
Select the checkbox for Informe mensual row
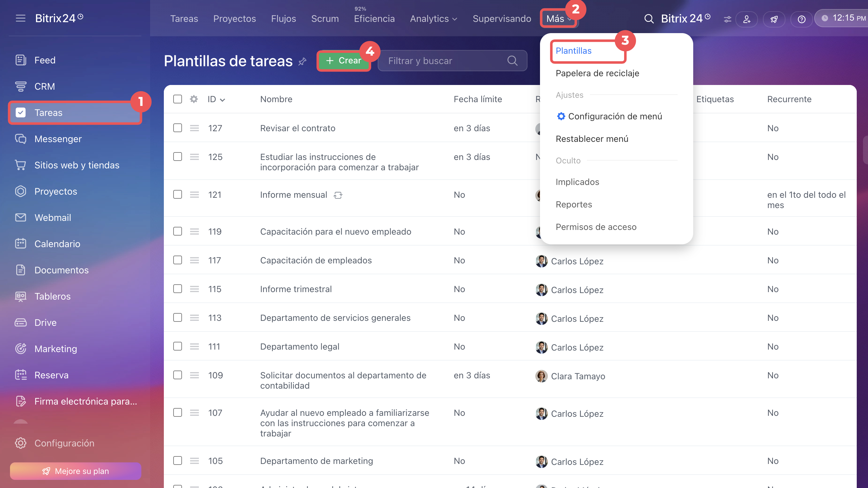178,194
